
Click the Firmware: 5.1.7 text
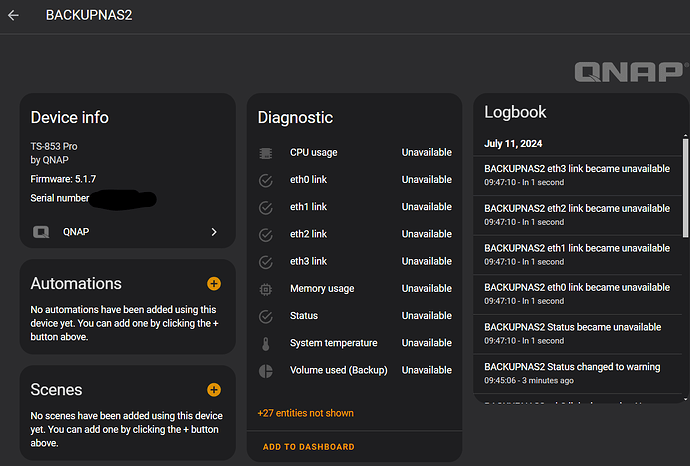point(63,179)
